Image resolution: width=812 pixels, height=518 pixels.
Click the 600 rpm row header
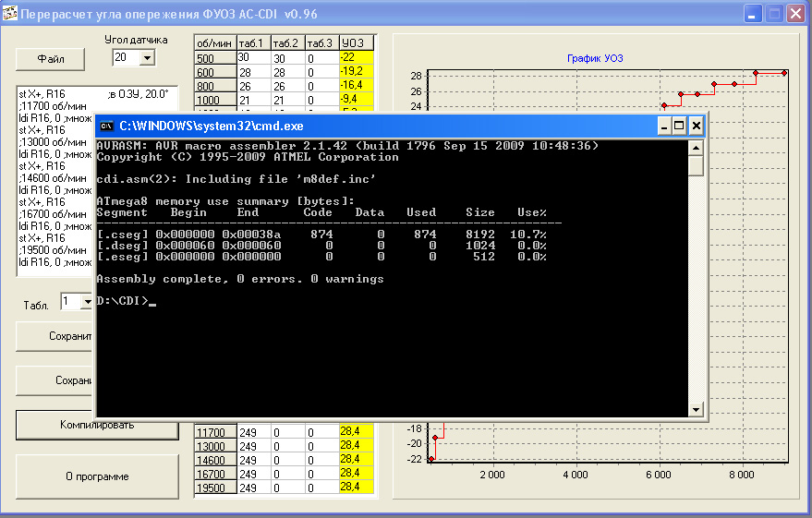215,72
